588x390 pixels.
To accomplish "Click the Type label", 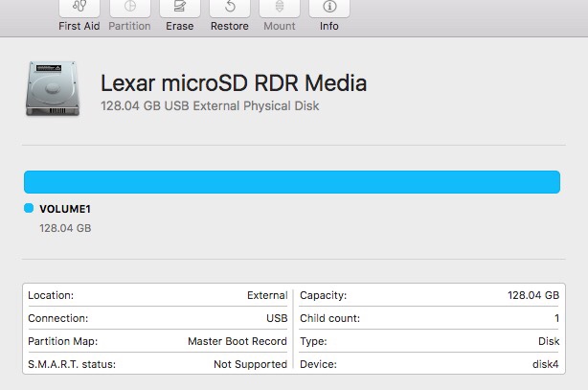I will (313, 341).
